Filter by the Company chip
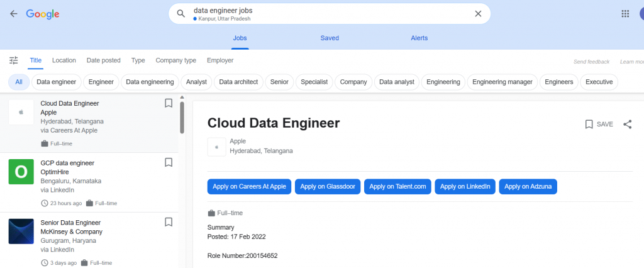644x268 pixels. tap(353, 82)
